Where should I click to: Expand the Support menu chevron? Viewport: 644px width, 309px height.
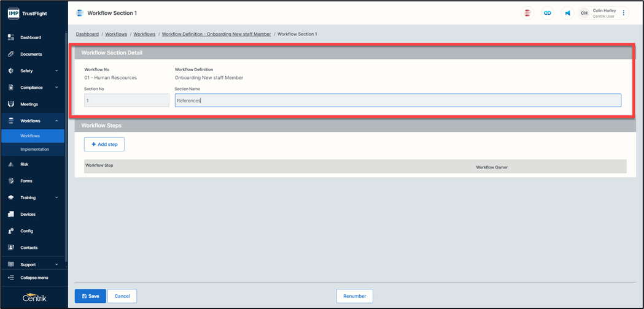[x=56, y=265]
